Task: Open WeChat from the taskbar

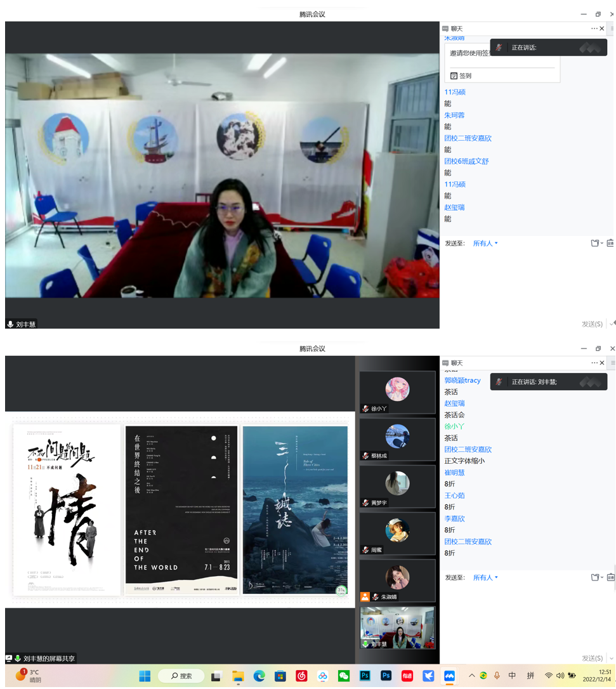Action: click(x=344, y=676)
